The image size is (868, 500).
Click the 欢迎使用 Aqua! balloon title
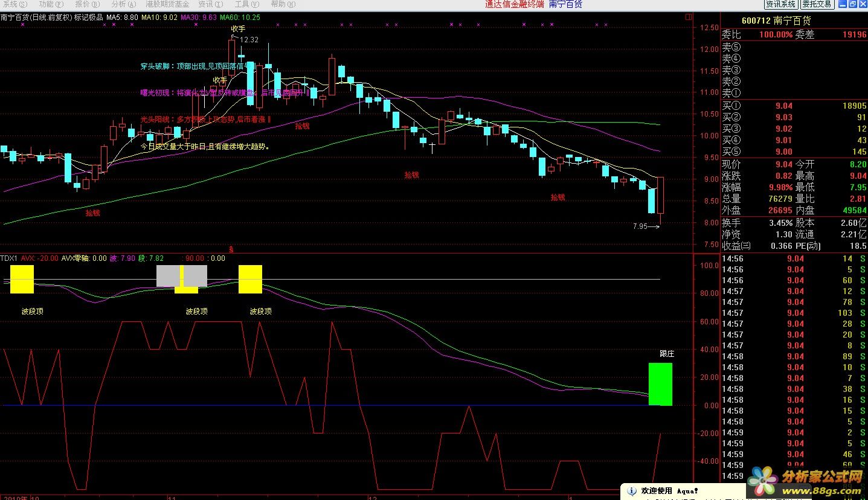point(670,491)
